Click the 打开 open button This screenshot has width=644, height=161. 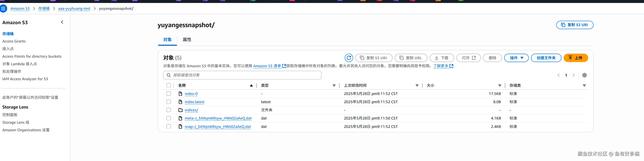[469, 58]
